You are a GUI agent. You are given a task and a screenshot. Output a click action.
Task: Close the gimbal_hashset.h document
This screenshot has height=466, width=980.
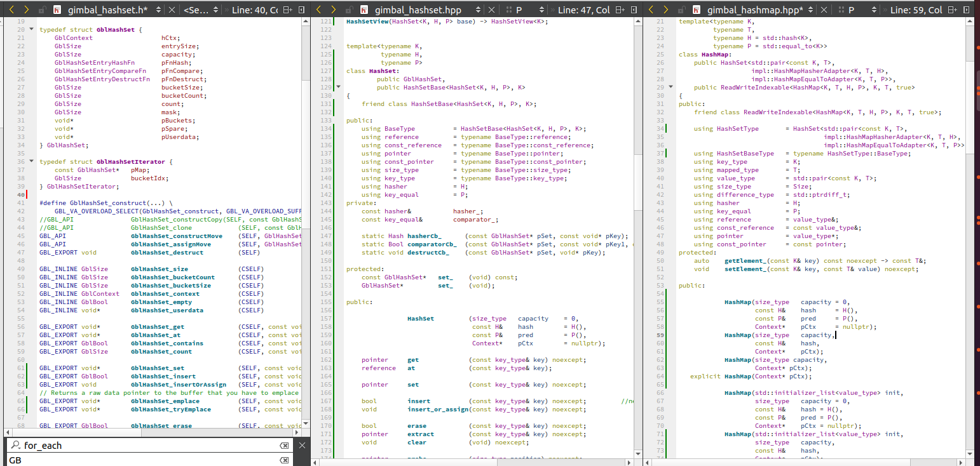(173, 10)
